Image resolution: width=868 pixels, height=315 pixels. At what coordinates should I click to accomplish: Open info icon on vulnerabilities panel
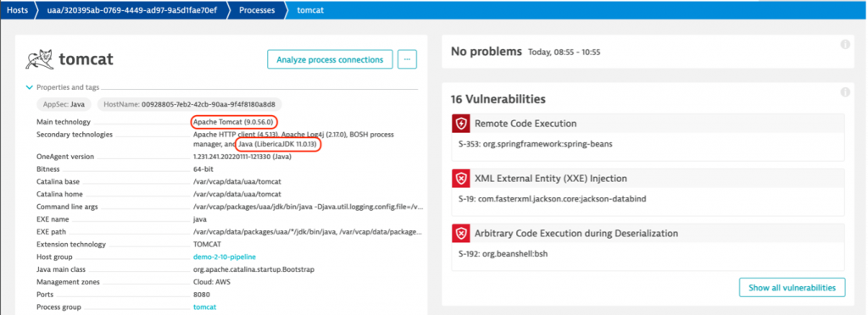pos(845,93)
